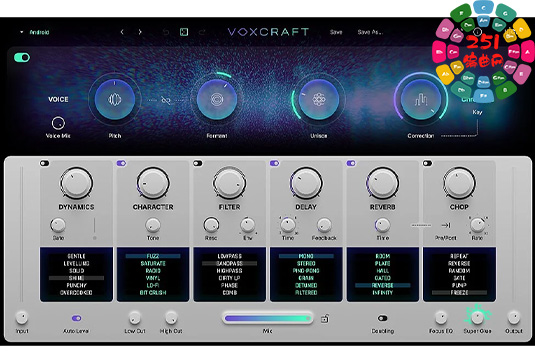This screenshot has width=535, height=363.
Task: Select COMB filter mode
Action: click(x=230, y=293)
